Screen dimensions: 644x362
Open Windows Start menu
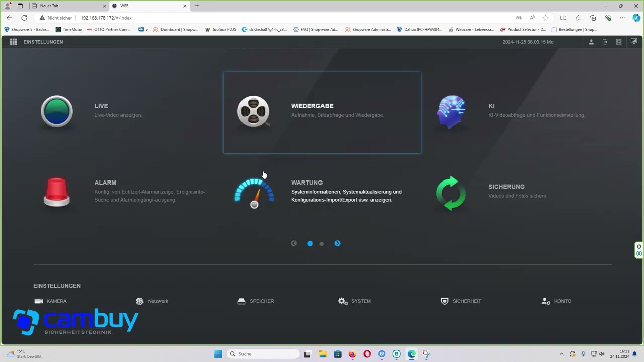click(218, 354)
